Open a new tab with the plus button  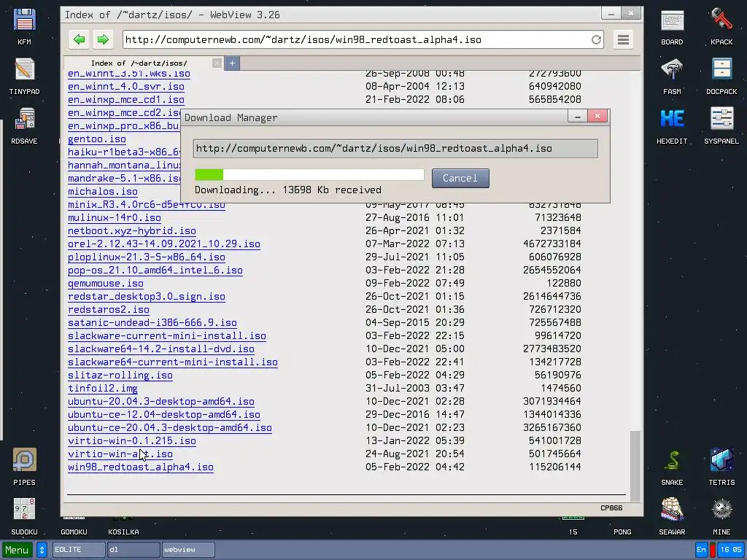coord(232,63)
